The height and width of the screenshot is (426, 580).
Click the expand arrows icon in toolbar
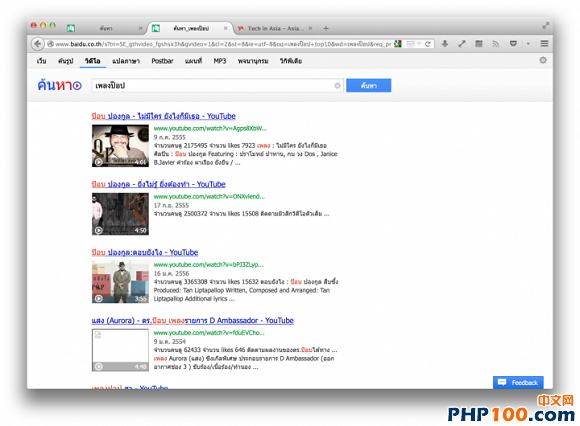462,44
